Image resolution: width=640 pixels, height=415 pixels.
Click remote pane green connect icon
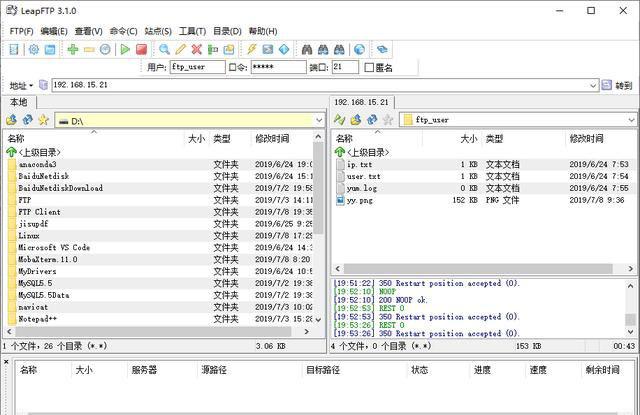[340, 120]
